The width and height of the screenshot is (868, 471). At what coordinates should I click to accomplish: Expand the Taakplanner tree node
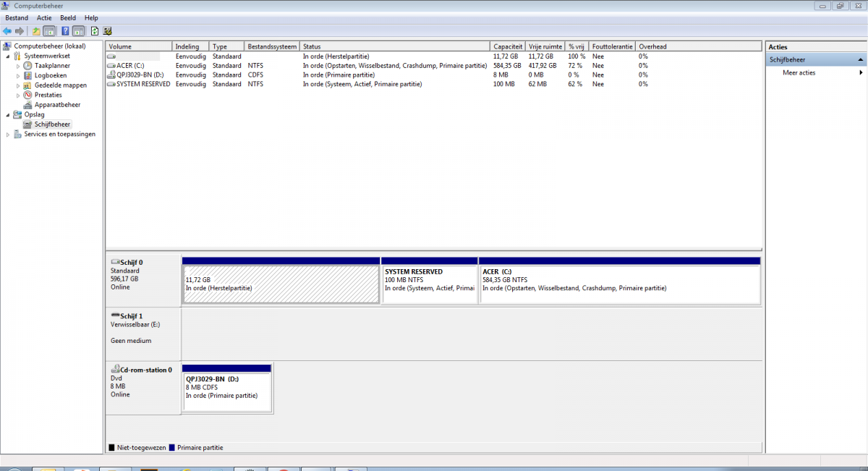click(18, 66)
